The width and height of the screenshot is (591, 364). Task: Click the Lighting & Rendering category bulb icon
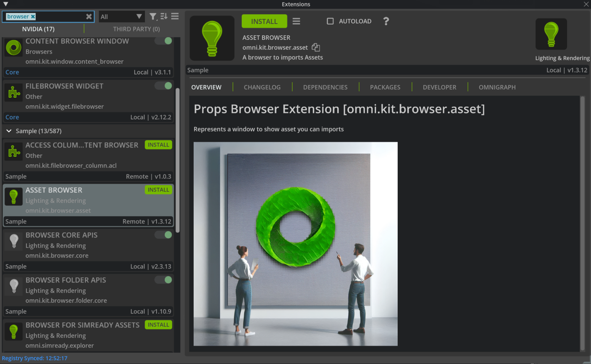pyautogui.click(x=551, y=34)
